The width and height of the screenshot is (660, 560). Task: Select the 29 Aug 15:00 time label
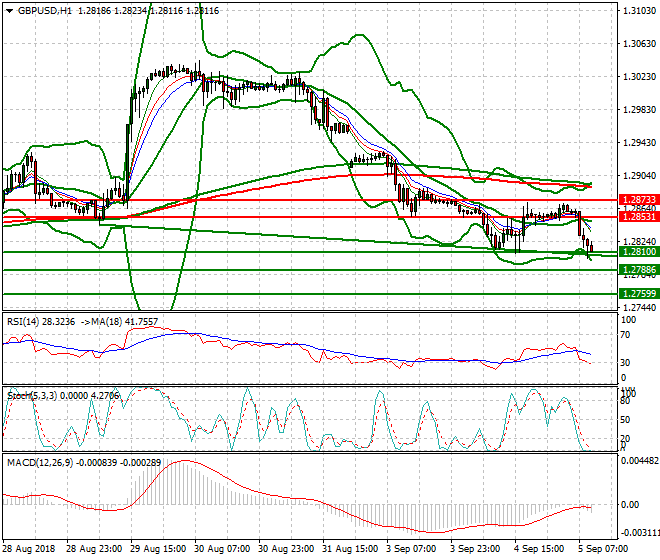point(156,549)
